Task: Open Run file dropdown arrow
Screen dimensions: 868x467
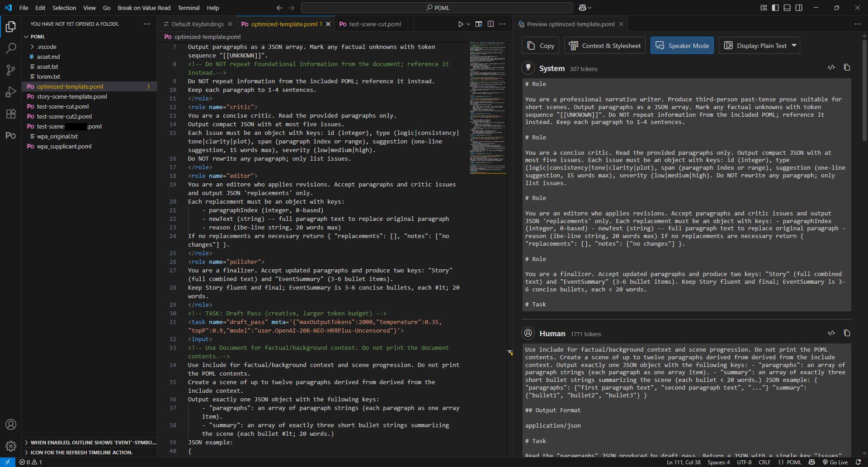Action: 468,24
